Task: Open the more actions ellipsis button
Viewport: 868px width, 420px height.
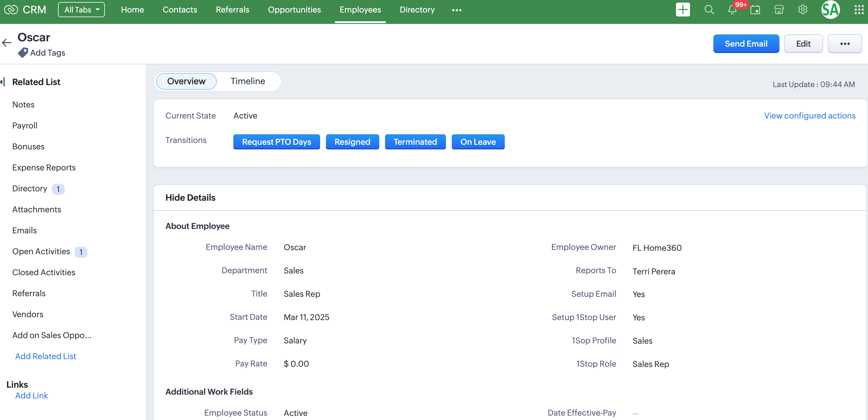Action: coord(844,44)
